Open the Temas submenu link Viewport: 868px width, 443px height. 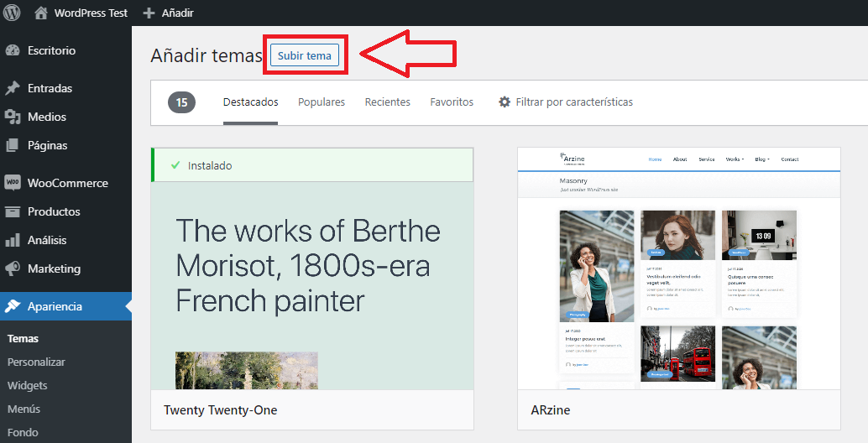pyautogui.click(x=23, y=338)
